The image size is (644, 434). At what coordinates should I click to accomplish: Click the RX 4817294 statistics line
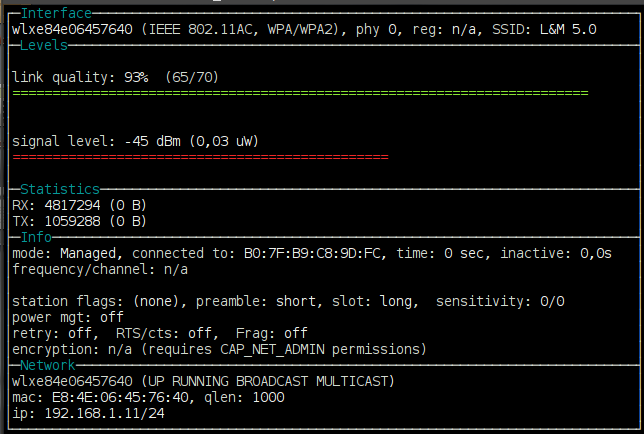79,205
